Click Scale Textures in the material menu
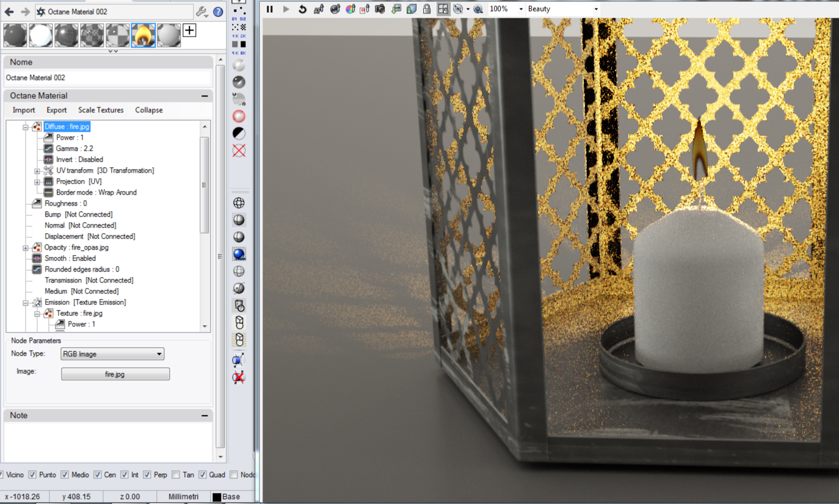839x504 pixels. click(101, 110)
